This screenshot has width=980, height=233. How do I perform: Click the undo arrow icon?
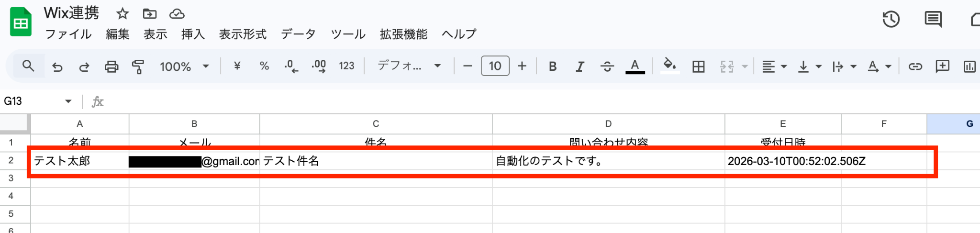(57, 67)
